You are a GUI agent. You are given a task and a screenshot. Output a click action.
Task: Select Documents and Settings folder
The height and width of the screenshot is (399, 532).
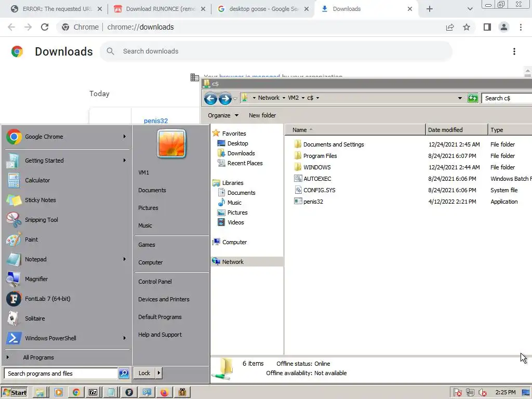[x=334, y=144]
